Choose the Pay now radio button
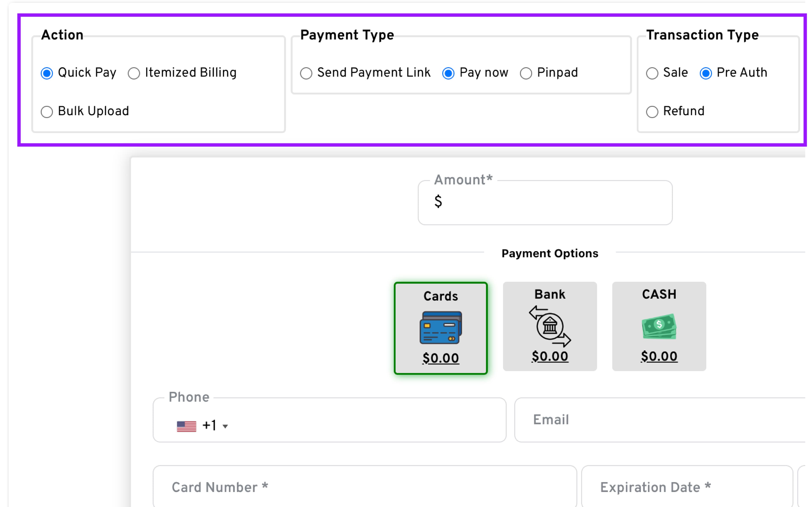The height and width of the screenshot is (507, 812). point(448,73)
